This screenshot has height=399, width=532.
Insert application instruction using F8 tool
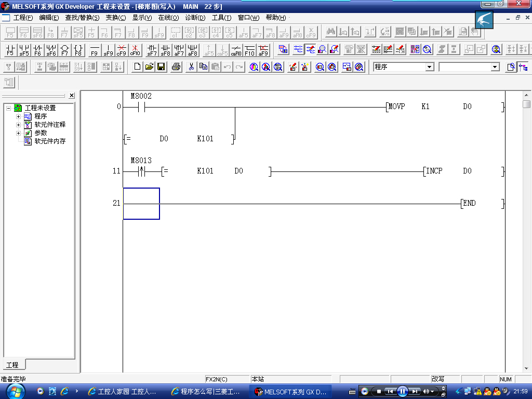(78, 50)
